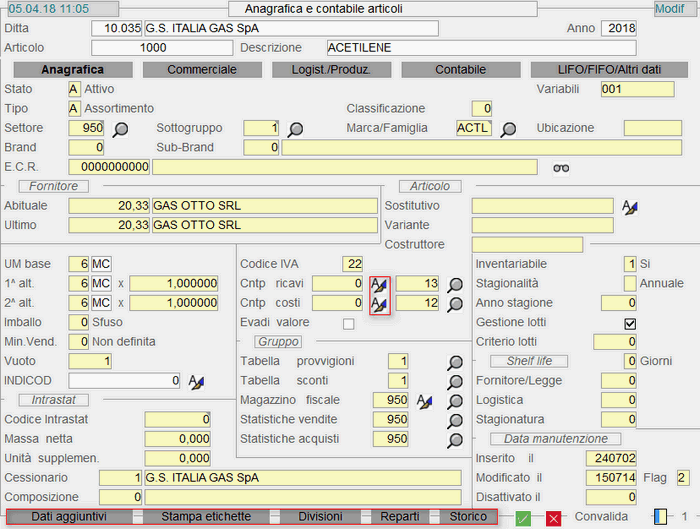The image size is (700, 529).
Task: Open the Tabella provvigioni lookup magnifier
Action: click(455, 362)
